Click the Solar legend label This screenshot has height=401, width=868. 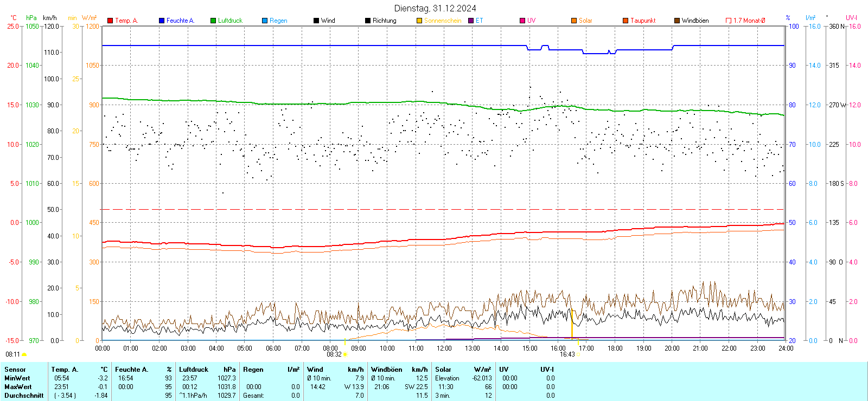tap(585, 21)
